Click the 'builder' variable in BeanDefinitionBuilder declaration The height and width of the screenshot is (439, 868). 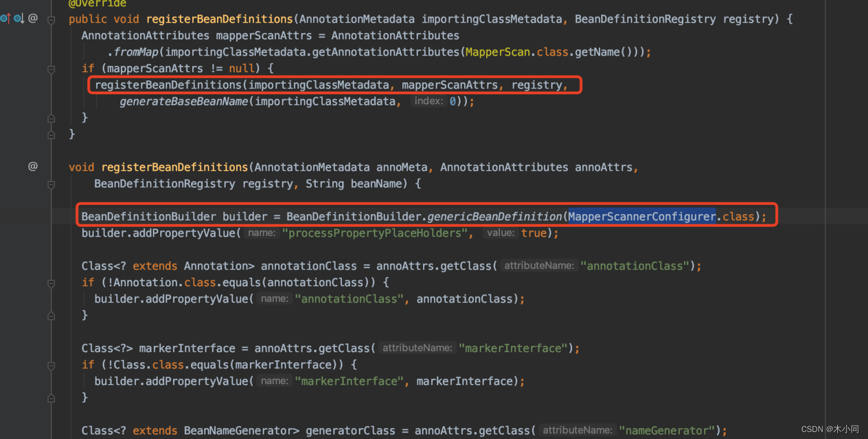pos(245,216)
